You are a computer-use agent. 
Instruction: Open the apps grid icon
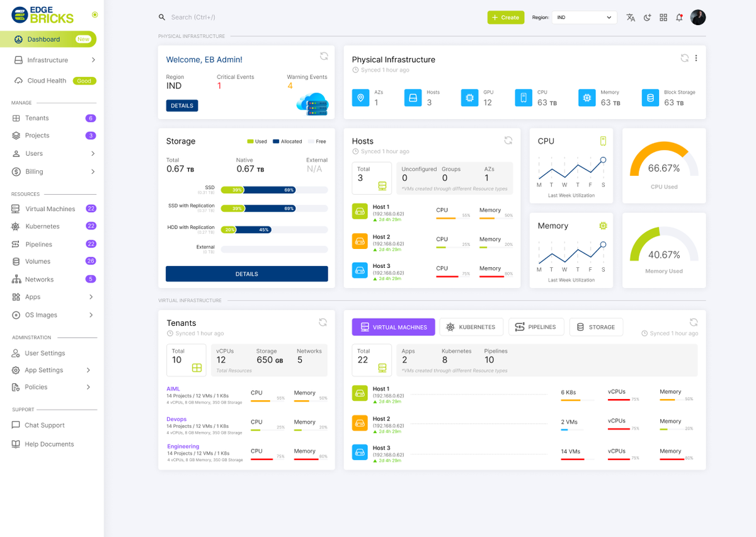(x=663, y=18)
